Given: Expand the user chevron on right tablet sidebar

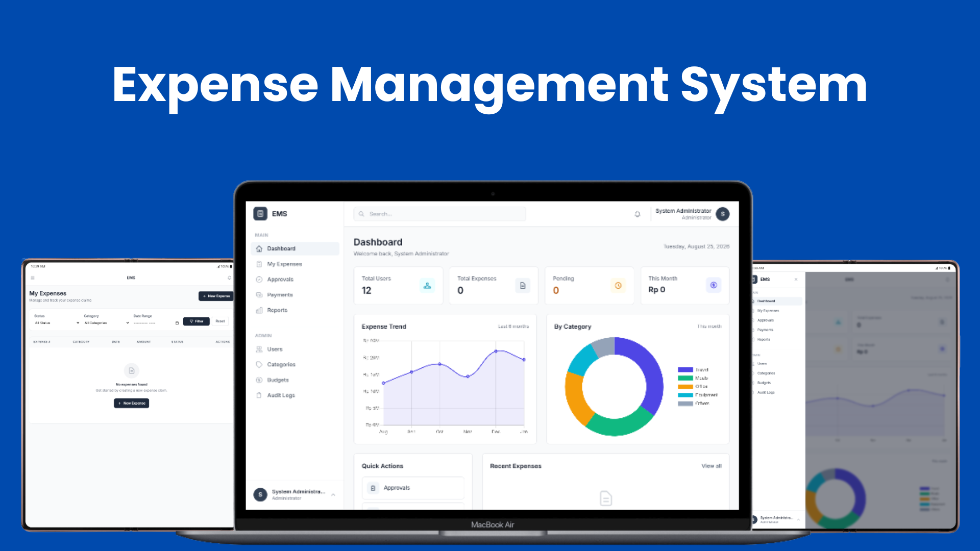Looking at the screenshot, I should [x=798, y=519].
